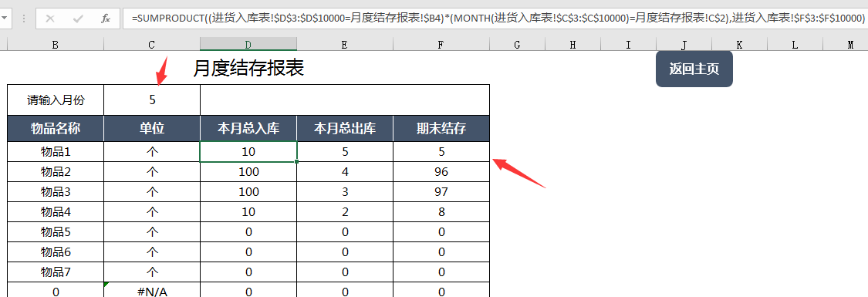Select 物品3 total inbound cell showing 100
The image size is (868, 297).
pyautogui.click(x=248, y=192)
